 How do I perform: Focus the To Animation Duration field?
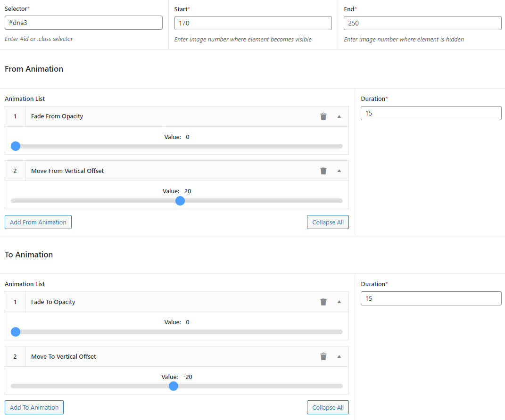[431, 298]
